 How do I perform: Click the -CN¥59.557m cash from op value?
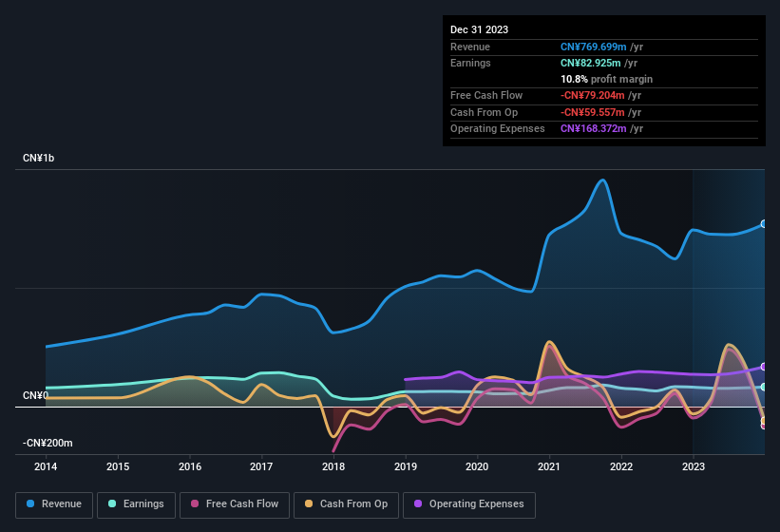(x=593, y=112)
